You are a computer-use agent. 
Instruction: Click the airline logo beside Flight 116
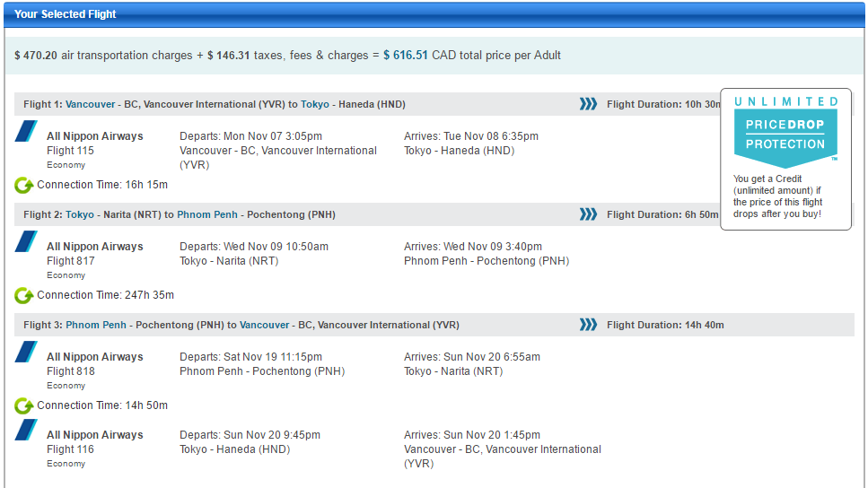(x=26, y=431)
